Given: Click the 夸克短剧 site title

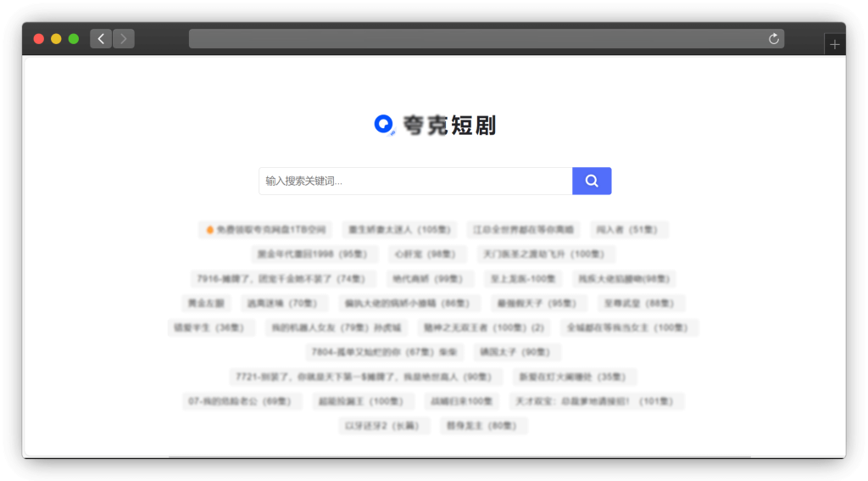Looking at the screenshot, I should click(x=449, y=126).
